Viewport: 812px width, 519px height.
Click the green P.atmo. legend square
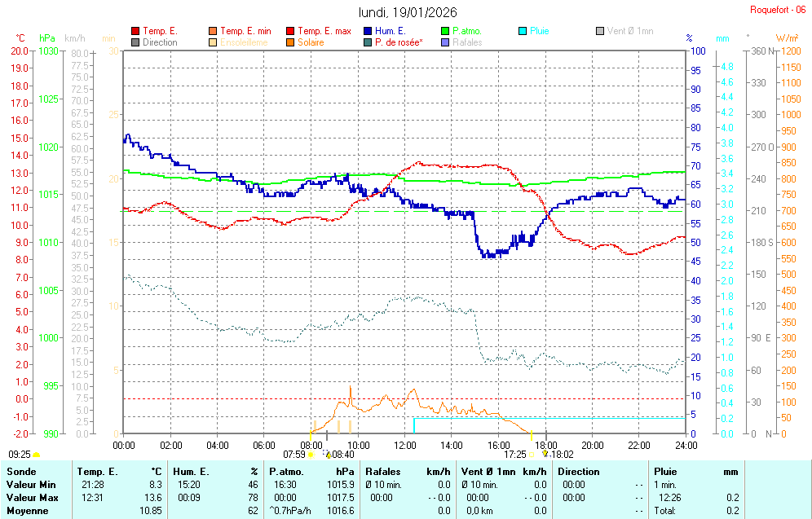[x=445, y=31]
